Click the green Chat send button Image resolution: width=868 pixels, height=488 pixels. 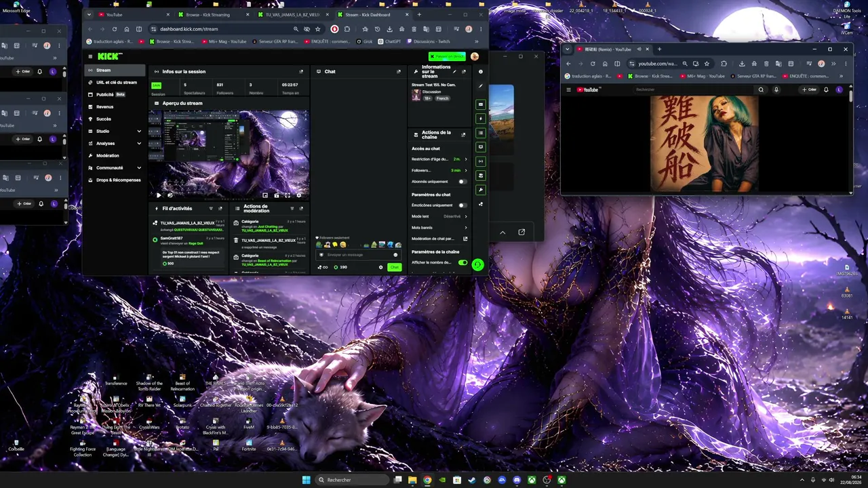(x=394, y=267)
